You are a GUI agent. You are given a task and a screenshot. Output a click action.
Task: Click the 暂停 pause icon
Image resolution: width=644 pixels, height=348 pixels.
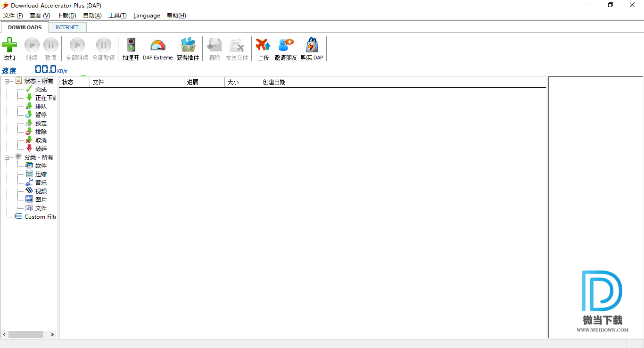click(51, 45)
